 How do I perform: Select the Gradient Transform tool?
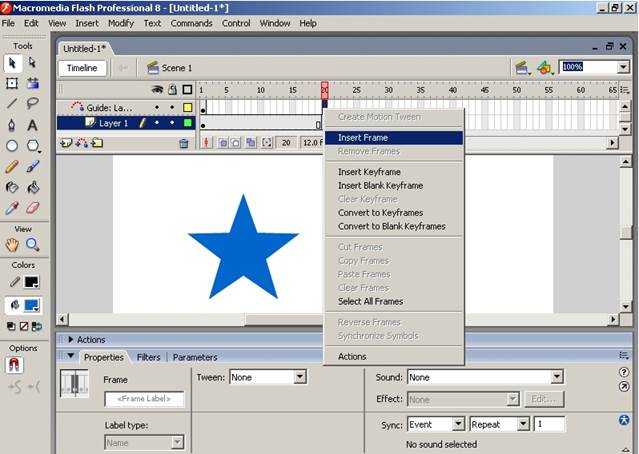(x=33, y=83)
